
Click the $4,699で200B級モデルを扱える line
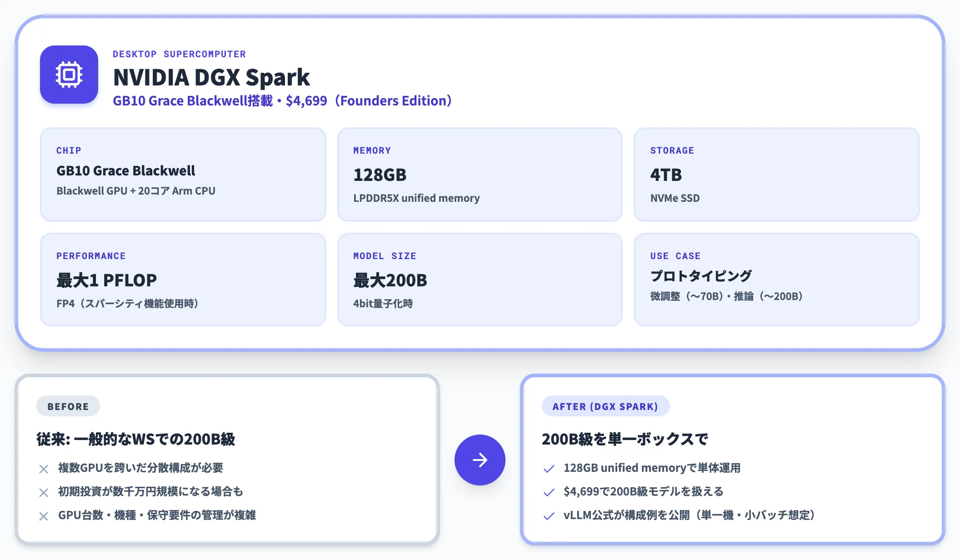click(x=644, y=491)
